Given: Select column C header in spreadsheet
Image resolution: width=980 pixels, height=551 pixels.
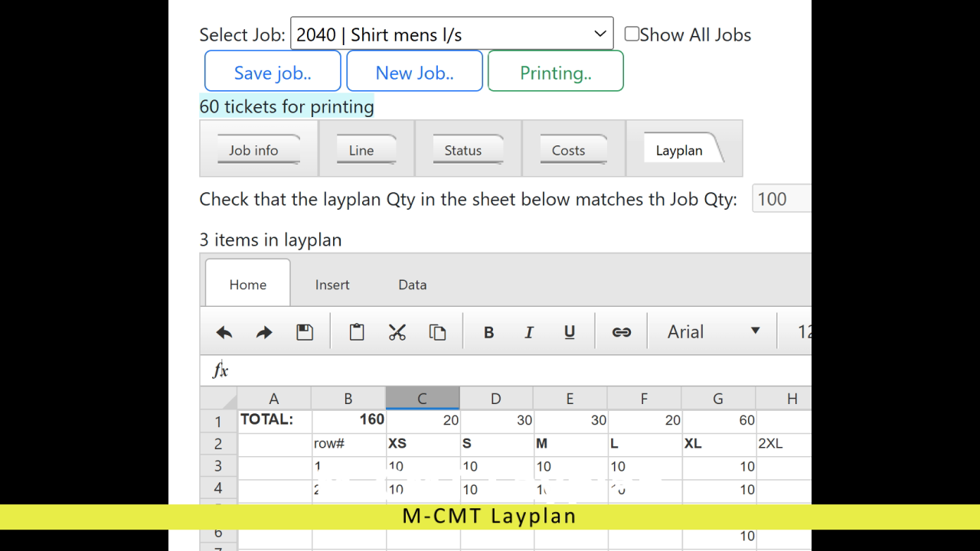Looking at the screenshot, I should pos(422,399).
